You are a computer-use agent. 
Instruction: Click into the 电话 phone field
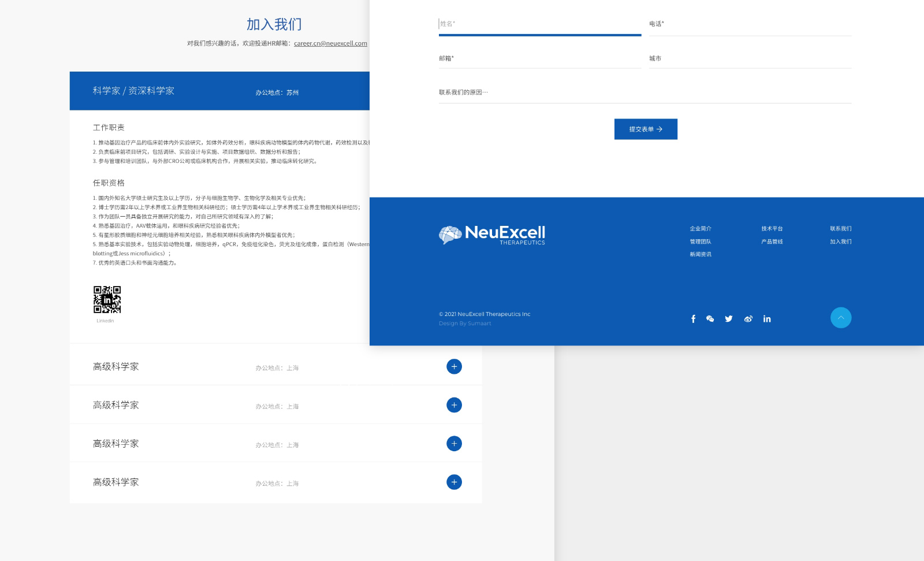click(750, 24)
